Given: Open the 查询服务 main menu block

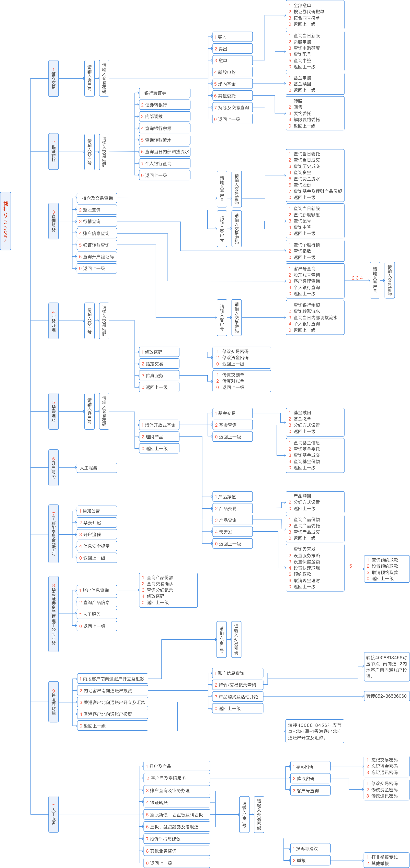Looking at the screenshot, I should tap(54, 221).
